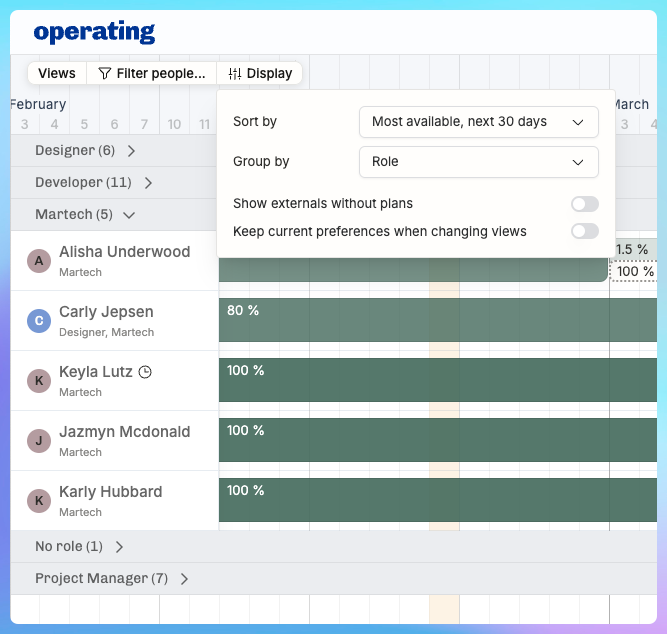
Task: Collapse the Martech (5) group
Action: point(85,215)
